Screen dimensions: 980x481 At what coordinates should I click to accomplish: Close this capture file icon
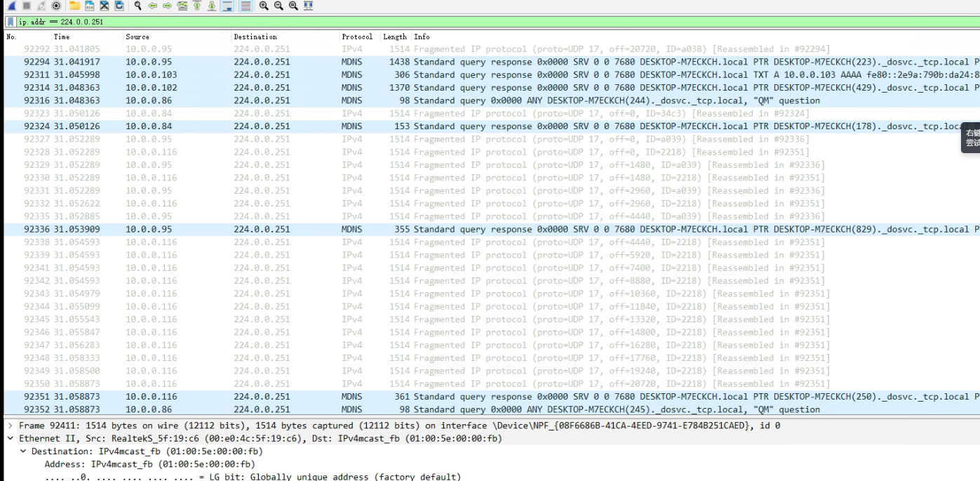(105, 6)
